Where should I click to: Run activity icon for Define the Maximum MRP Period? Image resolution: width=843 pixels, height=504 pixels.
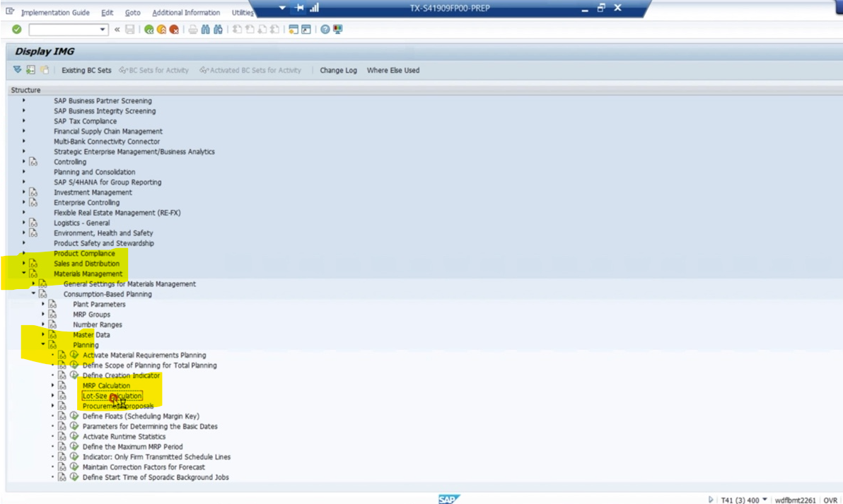pyautogui.click(x=74, y=447)
